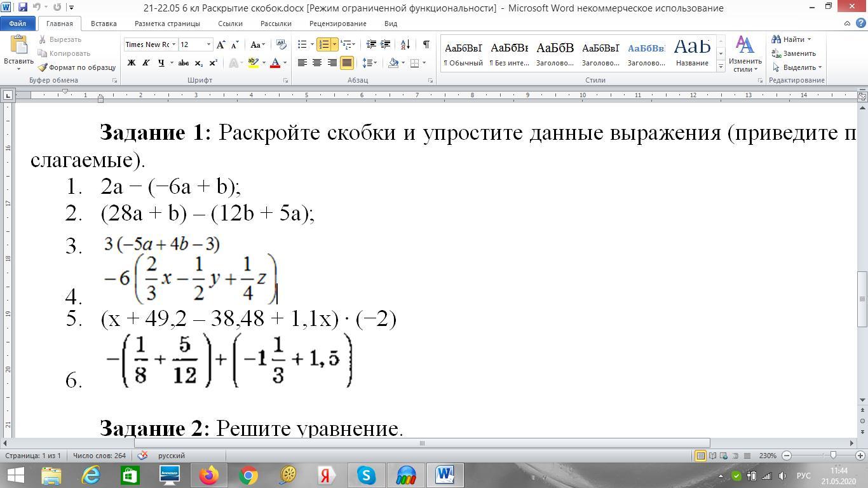Open the font name dropdown
Screen dimensions: 868x488
click(x=173, y=44)
